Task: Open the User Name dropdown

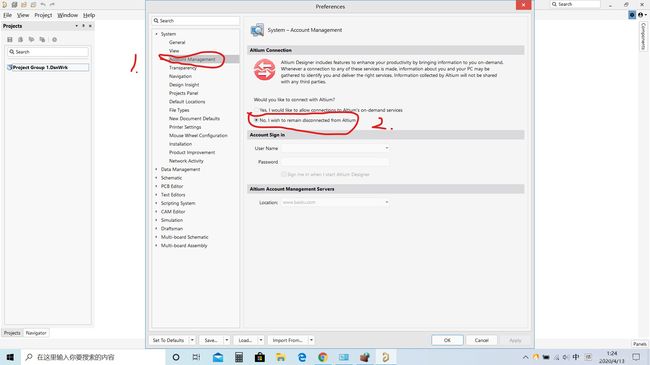Action: click(386, 148)
